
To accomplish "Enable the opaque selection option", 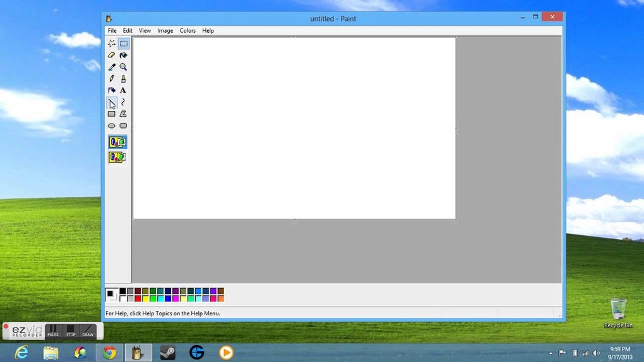I will [117, 142].
